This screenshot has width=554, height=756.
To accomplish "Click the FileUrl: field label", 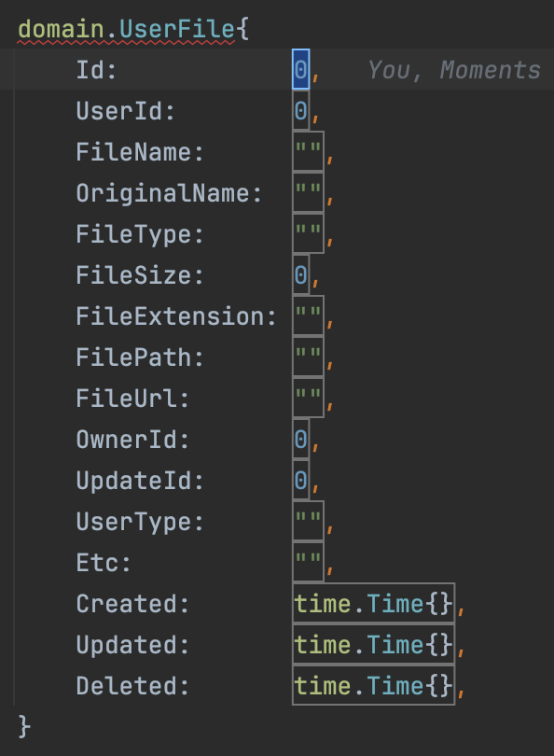I will [x=132, y=399].
